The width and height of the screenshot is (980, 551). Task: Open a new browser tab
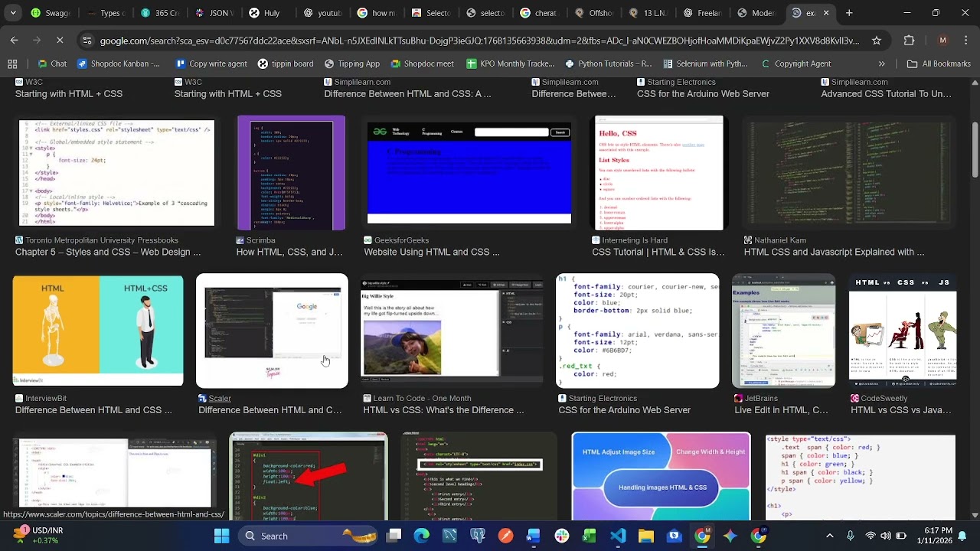point(849,13)
